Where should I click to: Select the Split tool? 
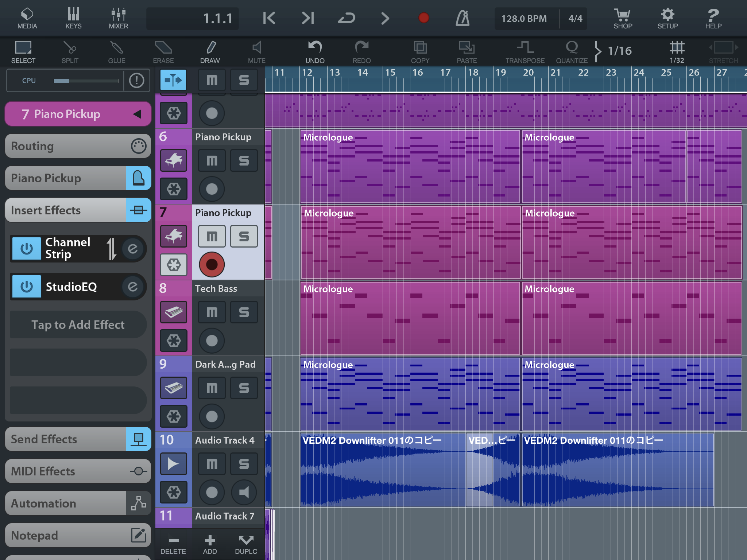click(x=69, y=51)
